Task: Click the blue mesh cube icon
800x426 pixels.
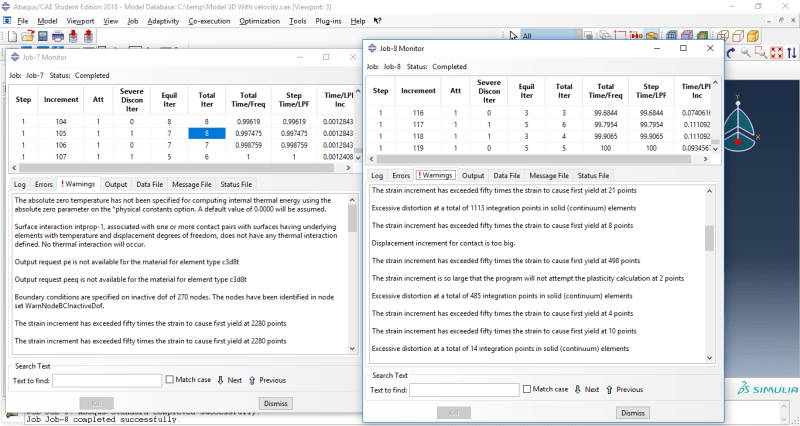Action: pos(672,36)
